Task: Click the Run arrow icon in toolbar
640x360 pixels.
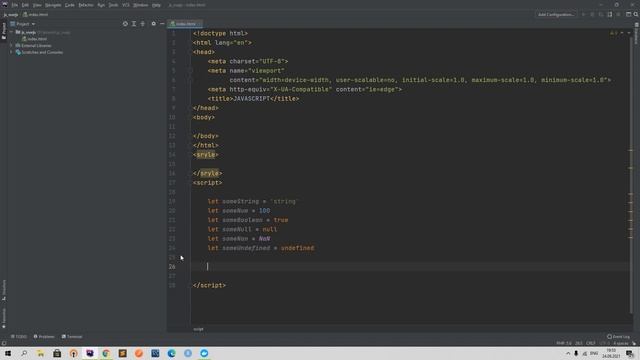Action: point(584,14)
